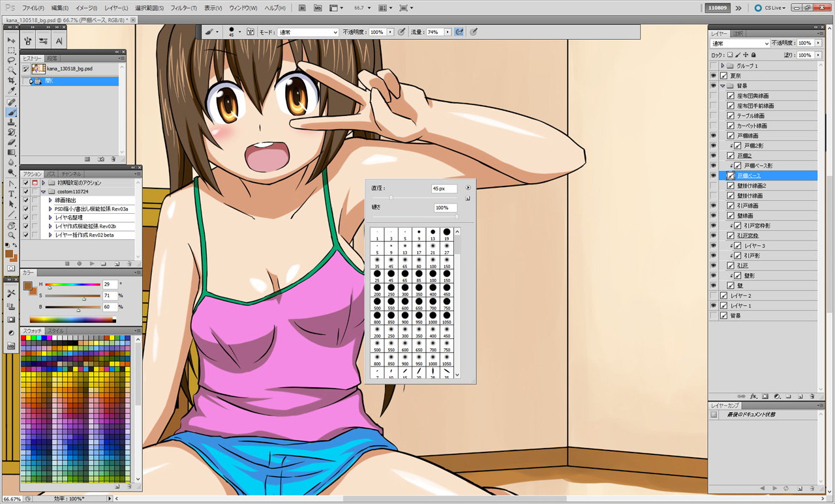Open the brush preset picker arrow
The width and height of the screenshot is (835, 504).
coord(239,32)
